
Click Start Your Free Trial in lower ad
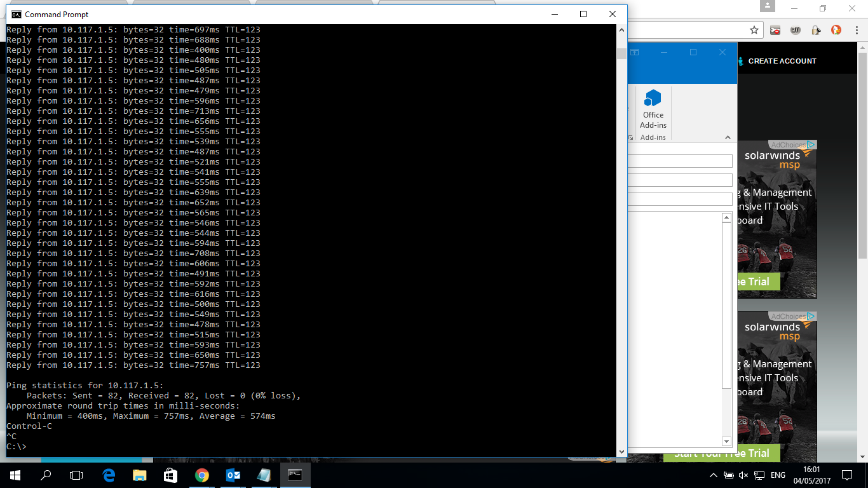[721, 454]
